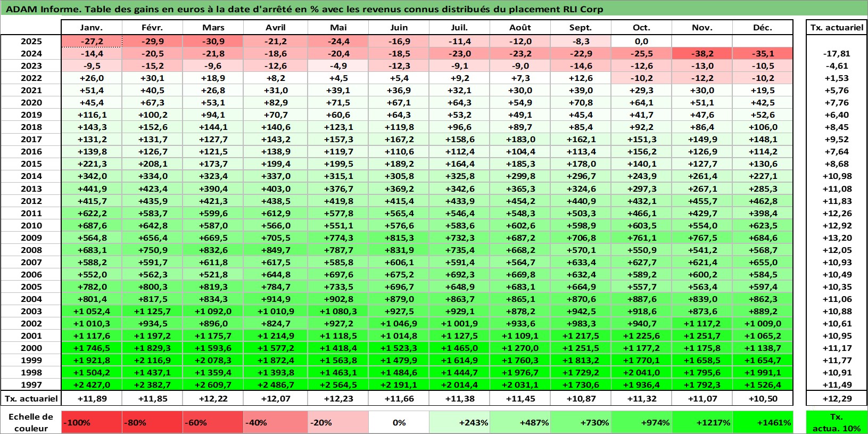Select the +774,3 cell for May 2009
The width and height of the screenshot is (868, 434).
338,238
